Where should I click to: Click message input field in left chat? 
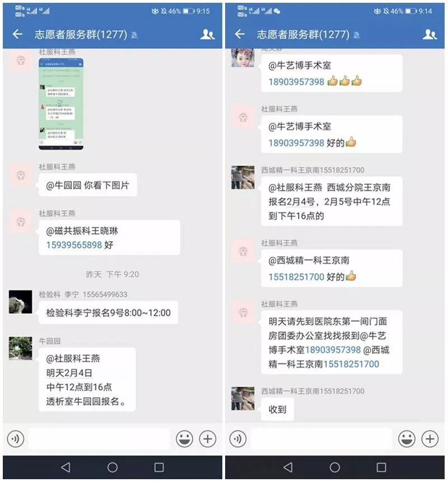tap(99, 439)
